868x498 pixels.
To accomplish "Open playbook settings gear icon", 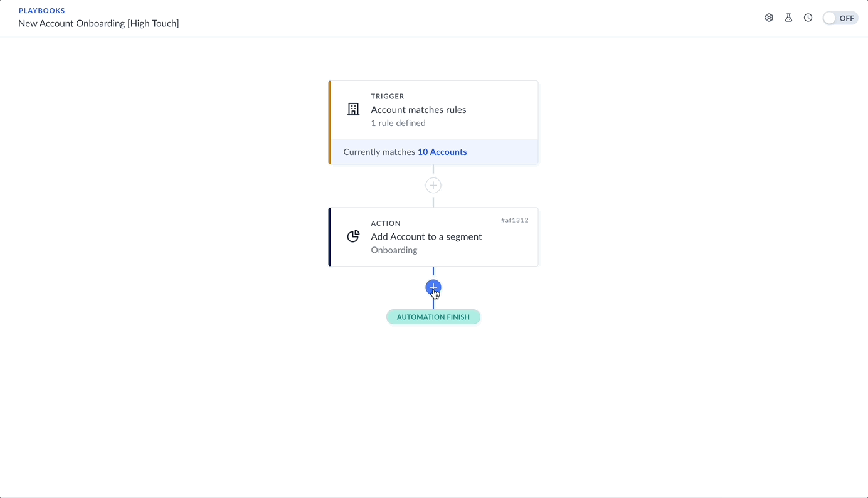I will [769, 18].
